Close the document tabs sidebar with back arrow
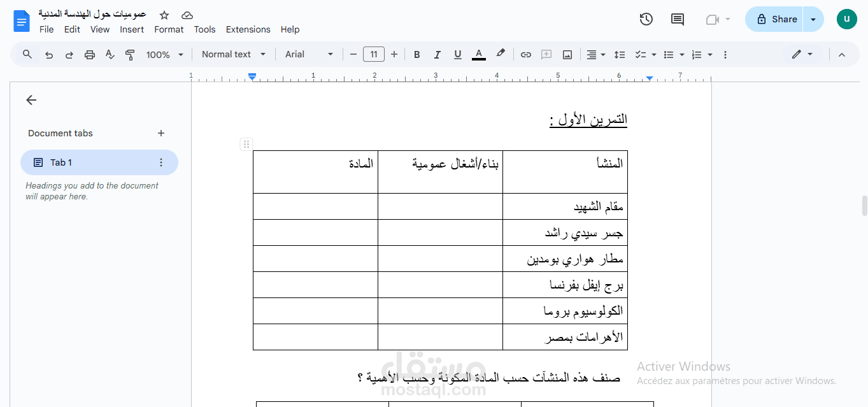The image size is (868, 407). (x=31, y=100)
